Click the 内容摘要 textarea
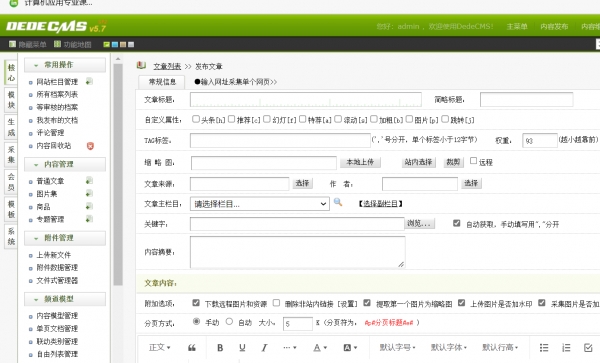Viewport: 600px width, 363px height. tap(297, 252)
